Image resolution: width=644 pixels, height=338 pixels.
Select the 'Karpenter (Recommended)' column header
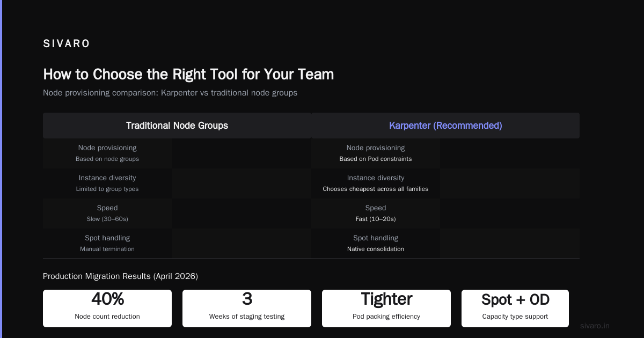point(445,126)
